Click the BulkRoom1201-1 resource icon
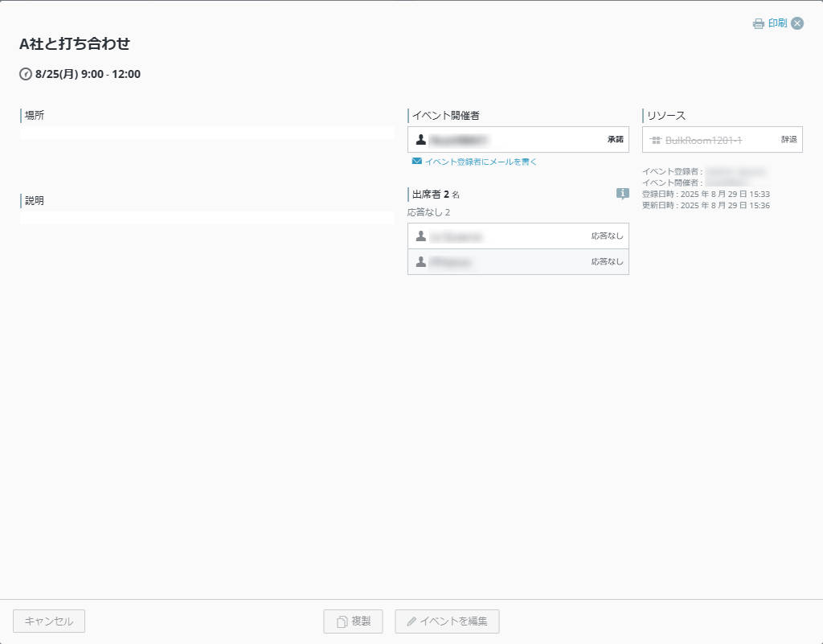Screen dimensions: 823x644 (x=656, y=140)
